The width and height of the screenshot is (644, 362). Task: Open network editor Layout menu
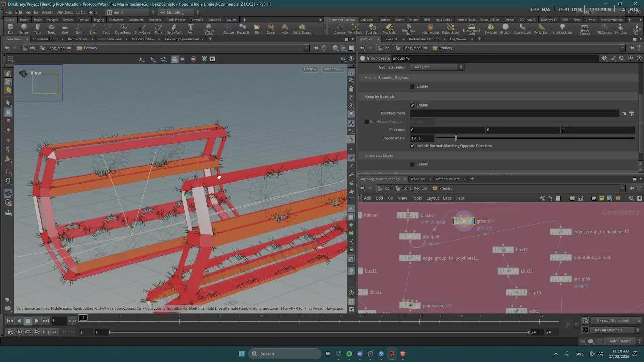(x=432, y=198)
